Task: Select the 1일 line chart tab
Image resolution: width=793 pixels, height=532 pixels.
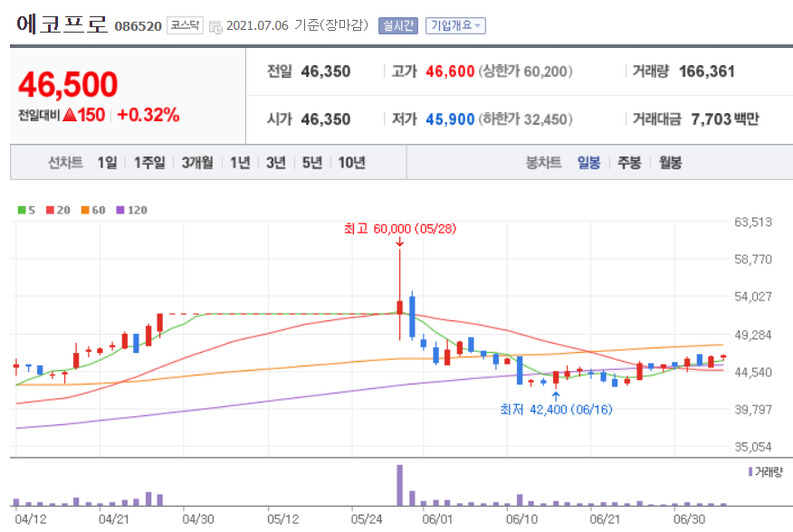Action: [107, 163]
